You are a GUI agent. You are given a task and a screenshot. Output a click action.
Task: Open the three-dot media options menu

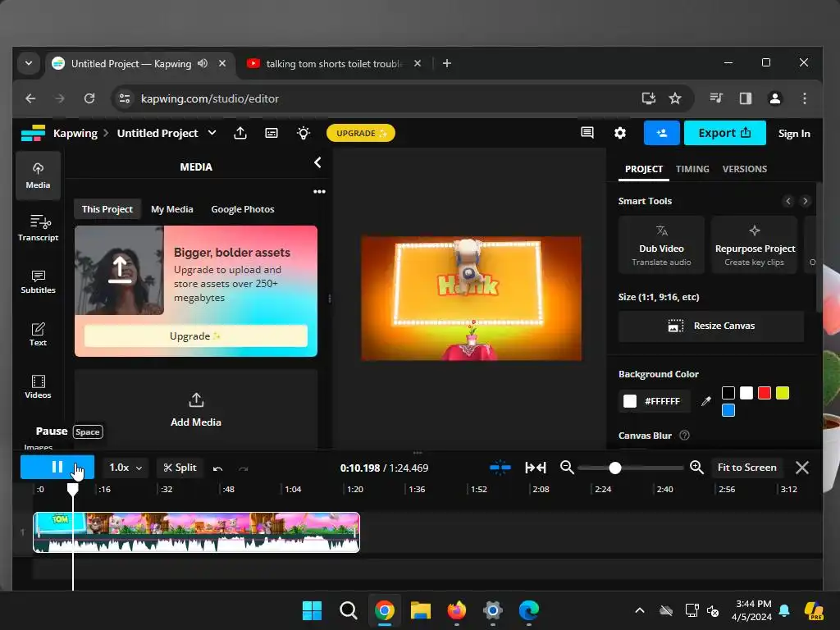point(319,192)
